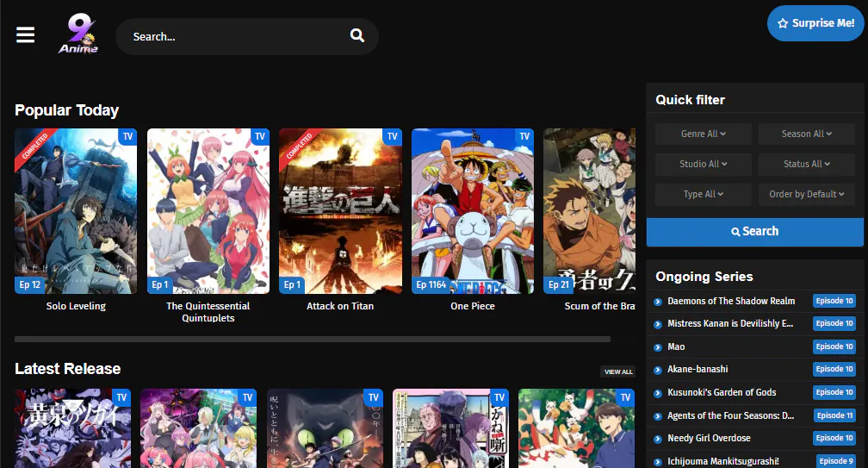Open the Latest Release poster with pink-haired girls
The height and width of the screenshot is (468, 868).
click(x=199, y=428)
